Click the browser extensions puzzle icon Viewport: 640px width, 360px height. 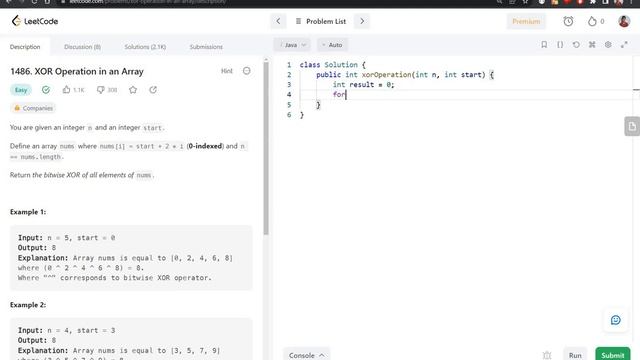[593, 2]
